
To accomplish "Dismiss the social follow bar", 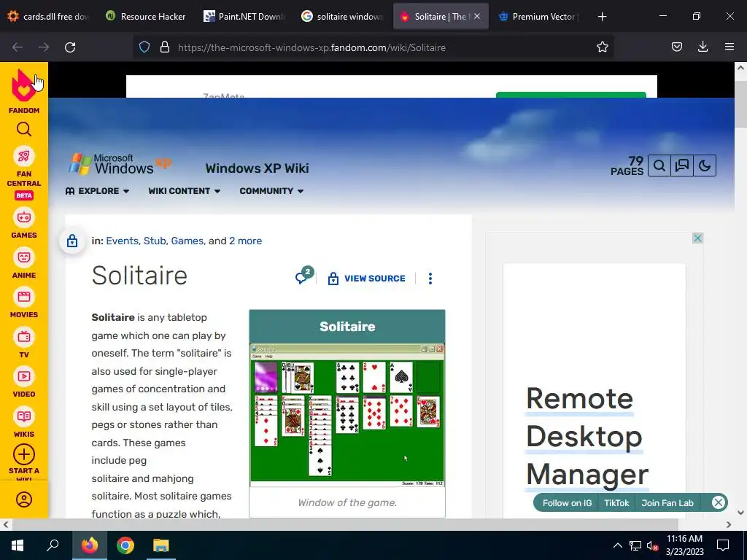I will [x=719, y=503].
